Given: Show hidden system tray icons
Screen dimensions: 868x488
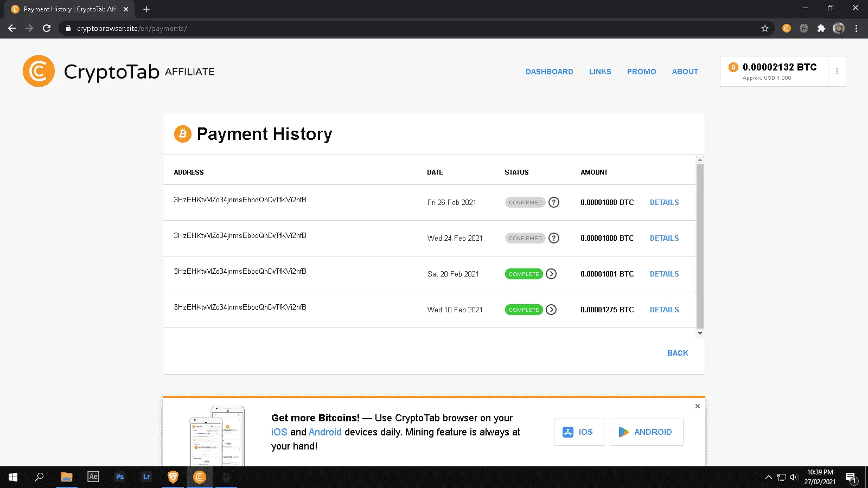Looking at the screenshot, I should click(x=768, y=477).
